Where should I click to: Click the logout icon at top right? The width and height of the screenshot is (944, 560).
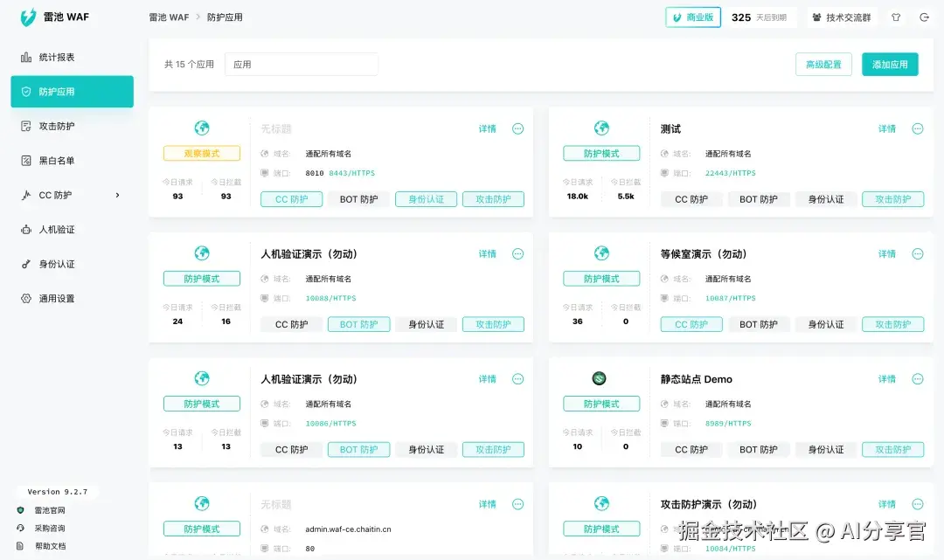(924, 17)
